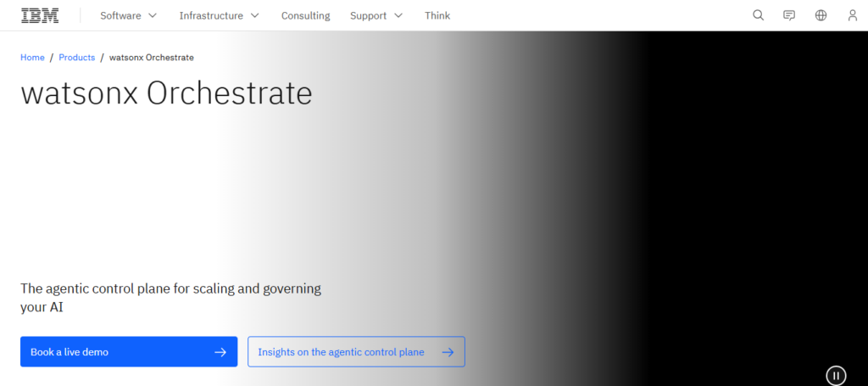Expand the Software menu

click(x=129, y=15)
